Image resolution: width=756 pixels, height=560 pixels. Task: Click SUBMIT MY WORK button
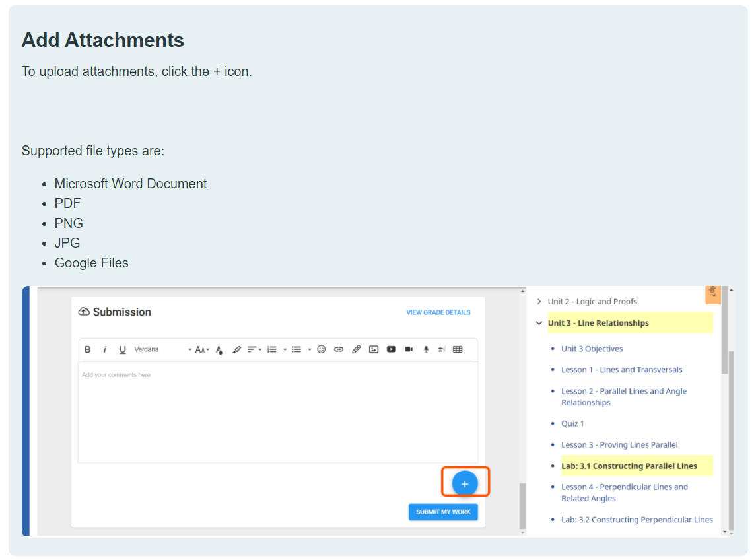pos(443,512)
